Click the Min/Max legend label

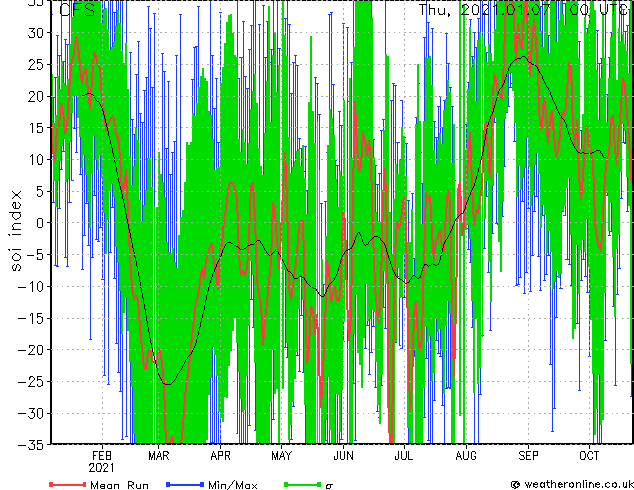tap(232, 485)
